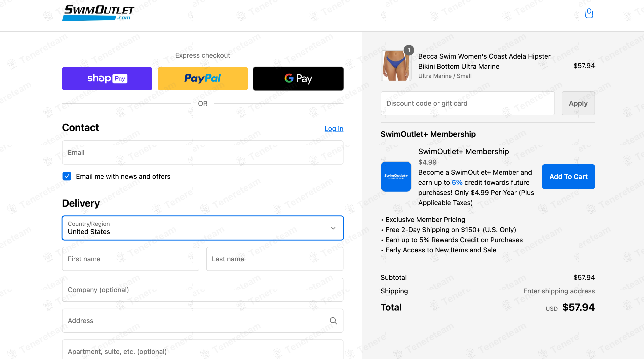This screenshot has width=644, height=359.
Task: Focus the Email input field
Action: [x=203, y=152]
